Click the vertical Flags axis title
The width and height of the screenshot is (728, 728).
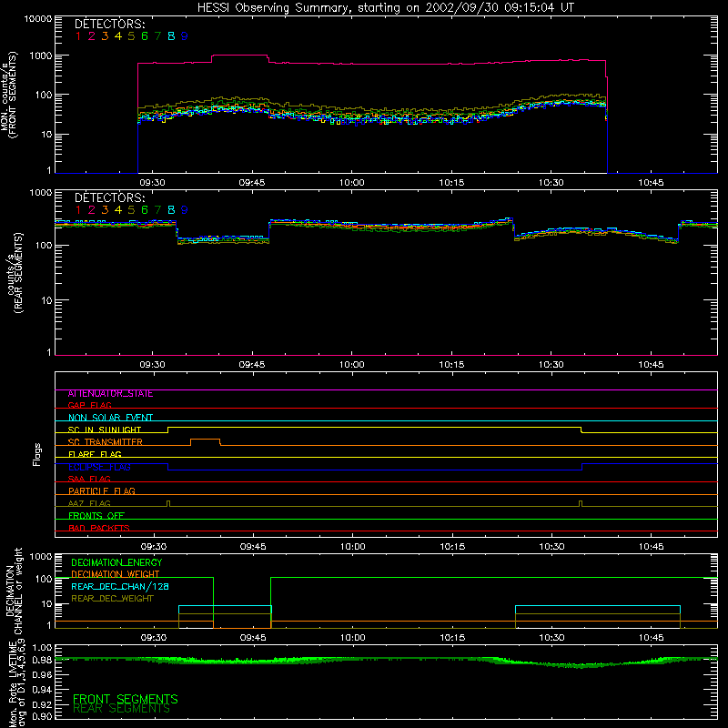[36, 454]
